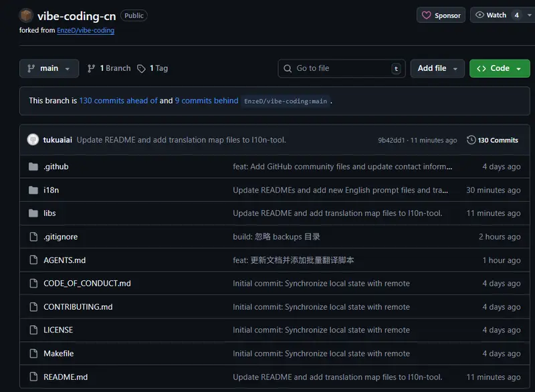Viewport: 535px width, 392px height.
Task: Follow the EnzeD/vibe-coding fork link
Action: pos(86,30)
